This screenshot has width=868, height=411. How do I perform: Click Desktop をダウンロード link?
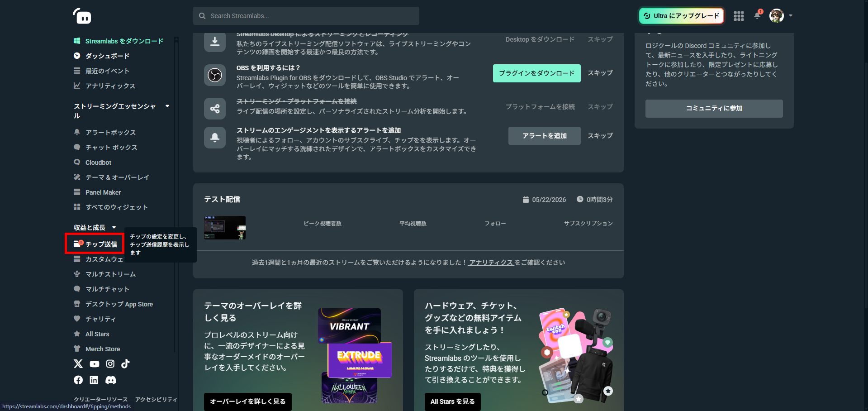tap(540, 39)
